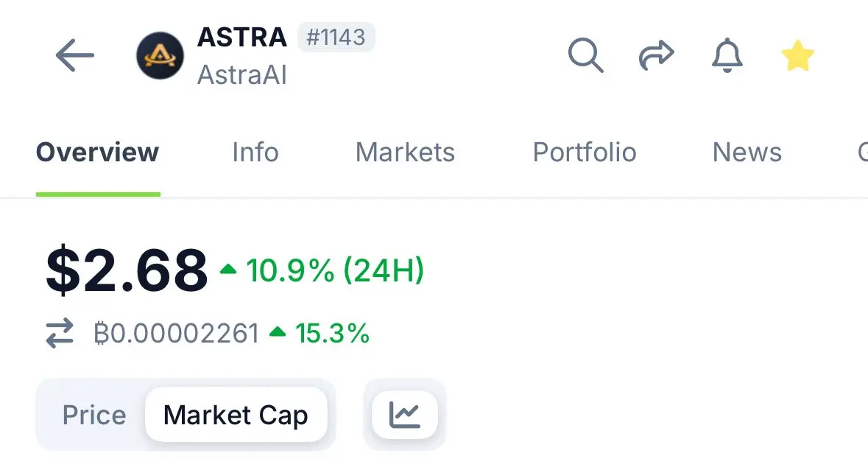Select the Market Cap chart option
868x470 pixels.
click(x=236, y=415)
